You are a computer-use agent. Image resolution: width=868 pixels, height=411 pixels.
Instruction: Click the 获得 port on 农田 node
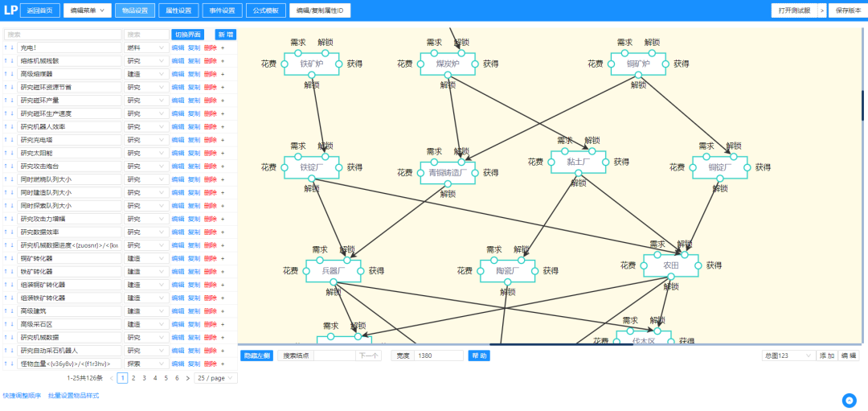tap(698, 266)
